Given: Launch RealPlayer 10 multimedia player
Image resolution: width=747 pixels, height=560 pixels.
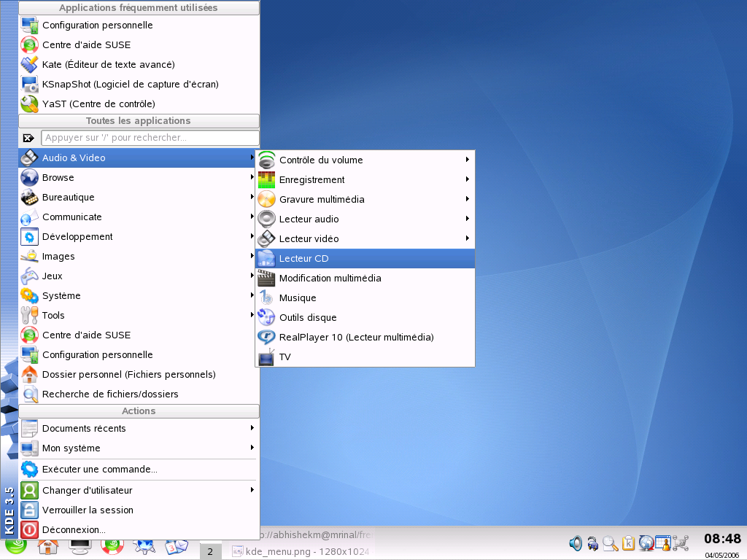Looking at the screenshot, I should coord(365,338).
